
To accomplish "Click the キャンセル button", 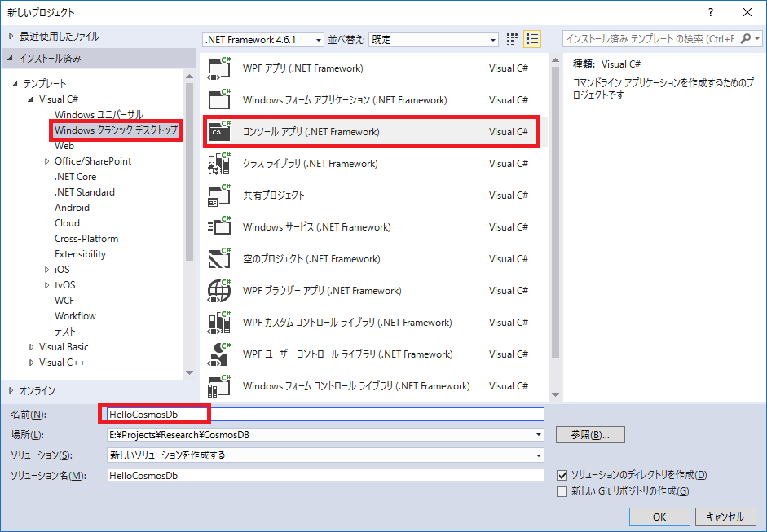I will pos(725,517).
